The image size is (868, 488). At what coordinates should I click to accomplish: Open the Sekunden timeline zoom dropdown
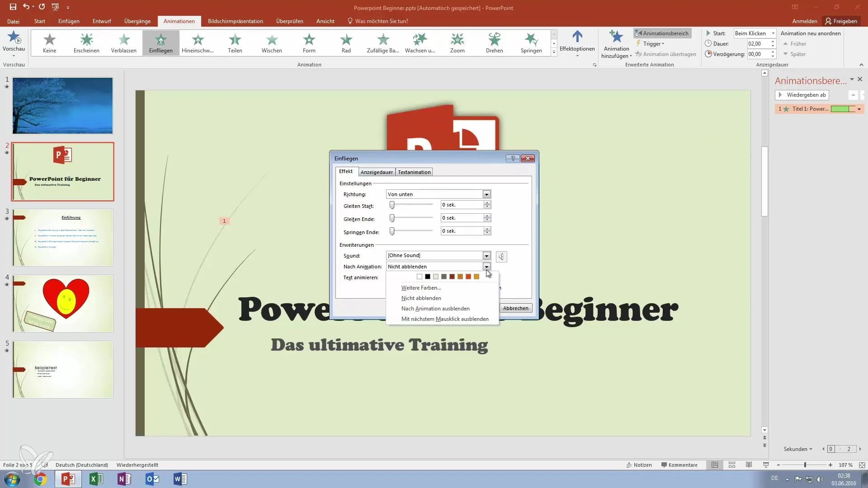point(798,449)
